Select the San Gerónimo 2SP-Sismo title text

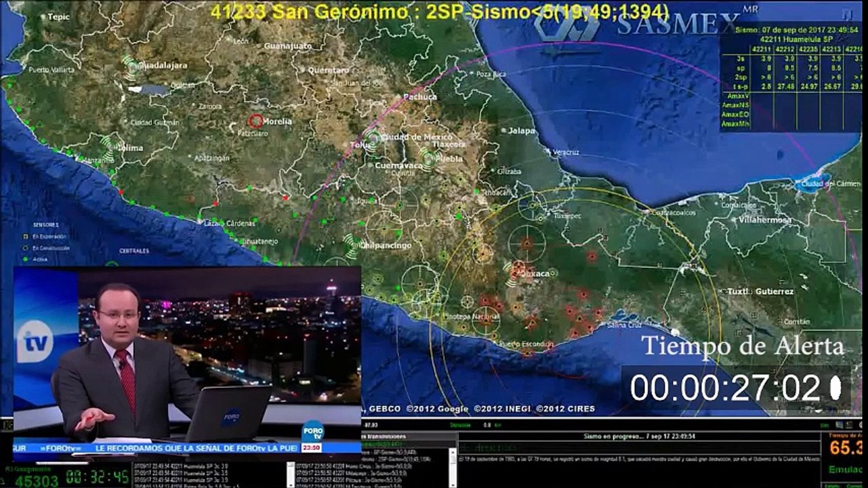coord(440,12)
